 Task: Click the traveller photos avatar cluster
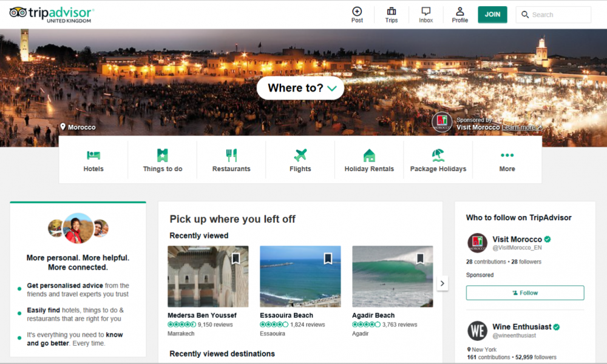tap(78, 228)
